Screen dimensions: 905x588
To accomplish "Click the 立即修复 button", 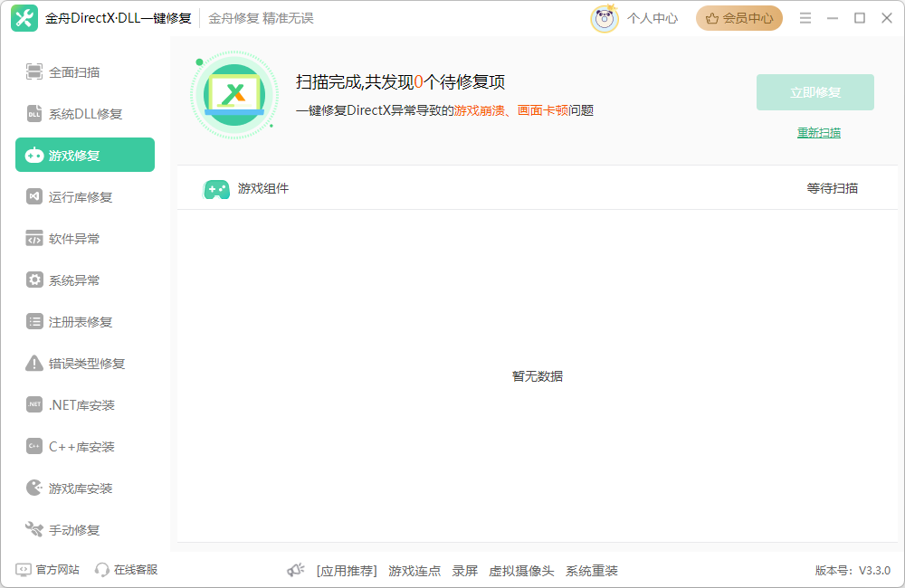I will click(815, 92).
